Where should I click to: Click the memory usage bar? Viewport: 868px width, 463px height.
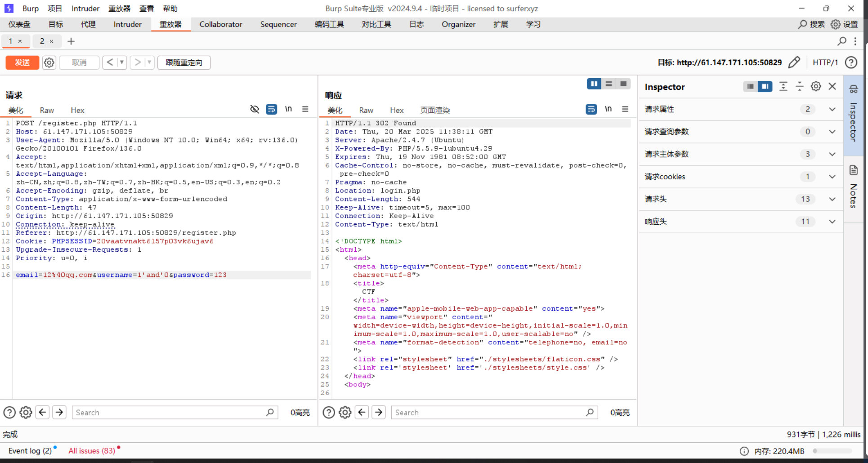click(832, 451)
